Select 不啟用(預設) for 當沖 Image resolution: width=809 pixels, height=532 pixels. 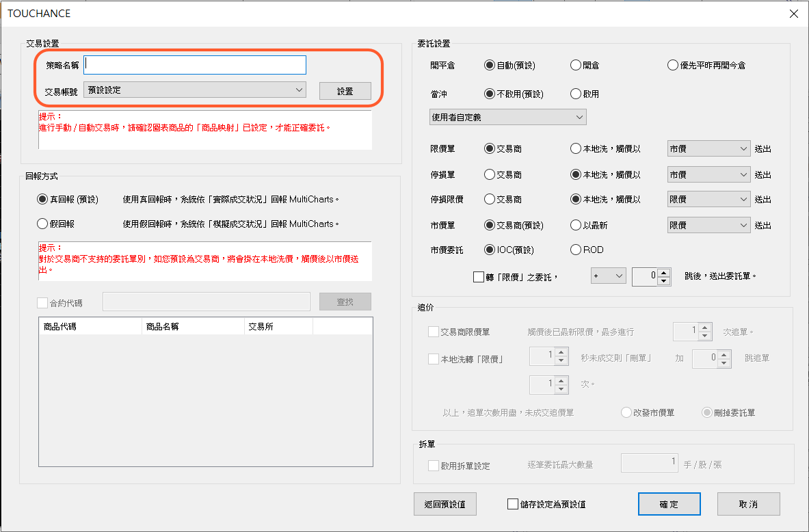pos(490,94)
